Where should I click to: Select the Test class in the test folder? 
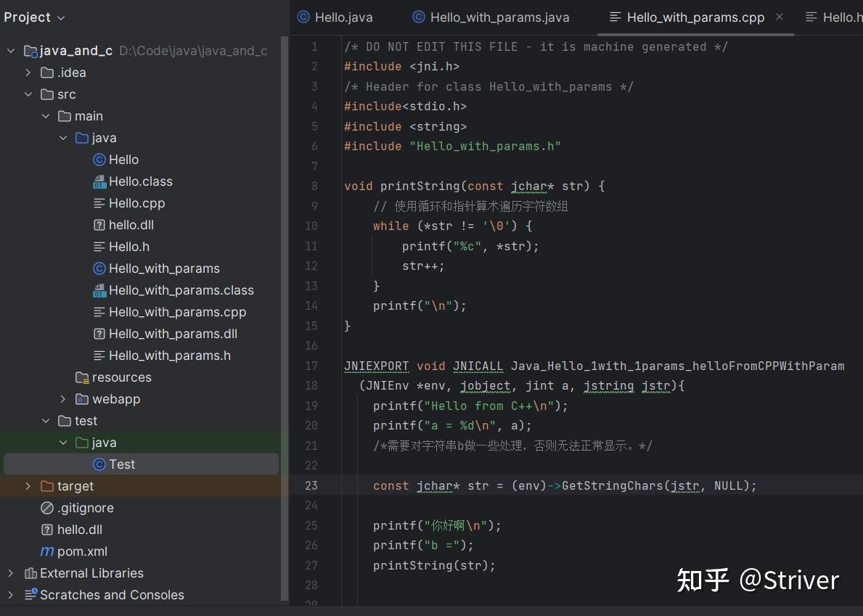point(122,464)
